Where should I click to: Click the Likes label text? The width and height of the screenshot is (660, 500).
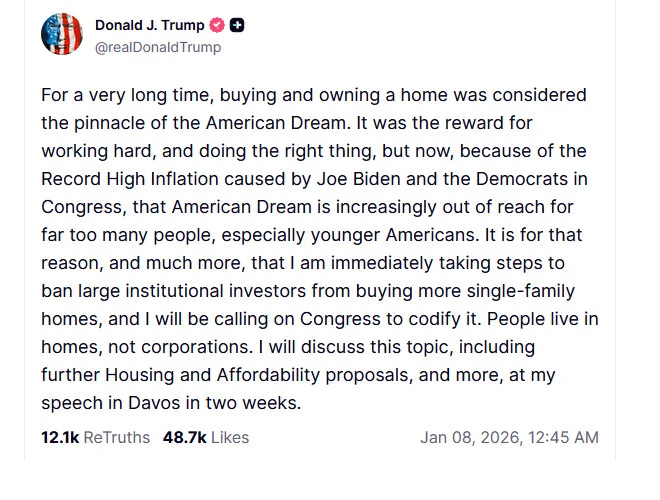[230, 437]
